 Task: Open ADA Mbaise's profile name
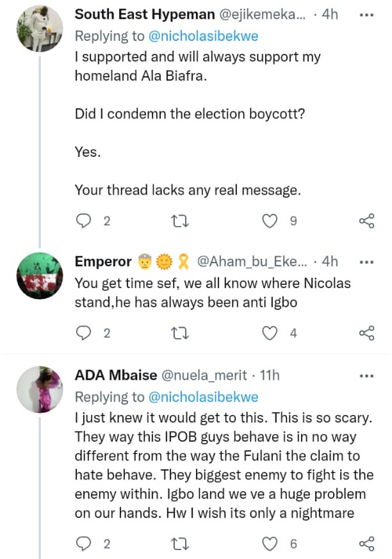[x=111, y=376]
